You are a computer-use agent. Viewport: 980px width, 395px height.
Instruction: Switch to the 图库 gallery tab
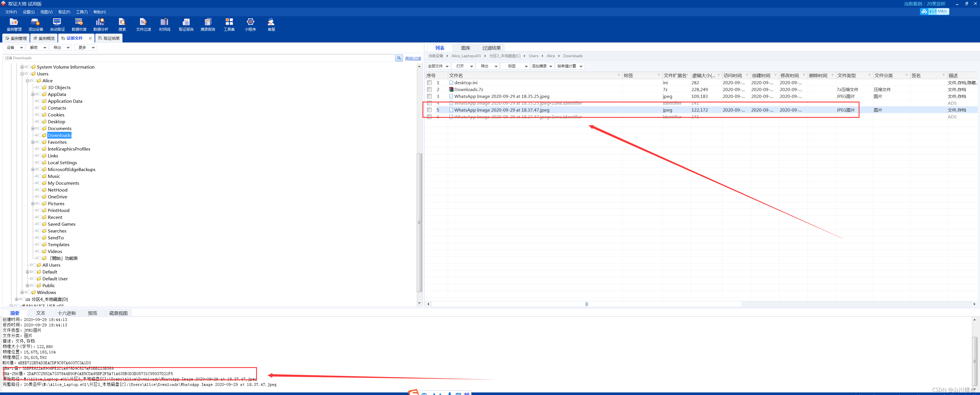click(466, 48)
